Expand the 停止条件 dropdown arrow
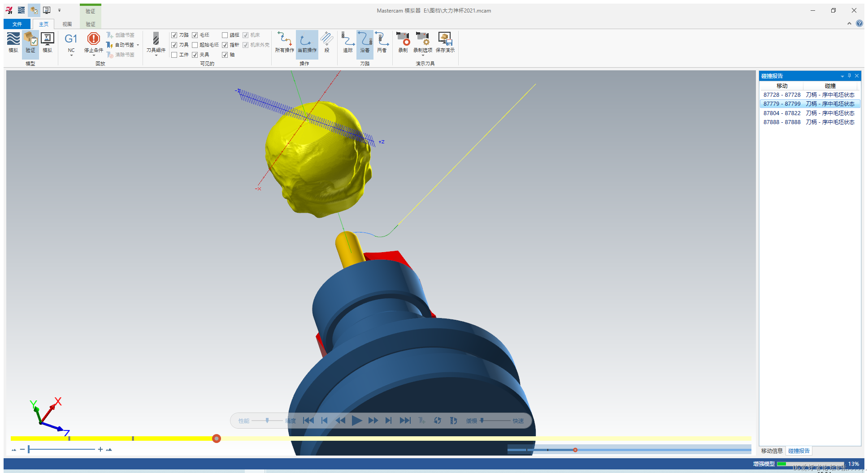The width and height of the screenshot is (868, 473). [94, 56]
